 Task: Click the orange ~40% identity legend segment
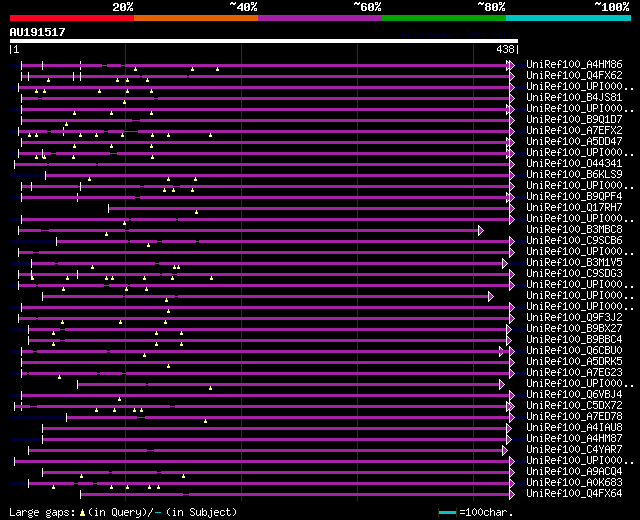point(196,18)
